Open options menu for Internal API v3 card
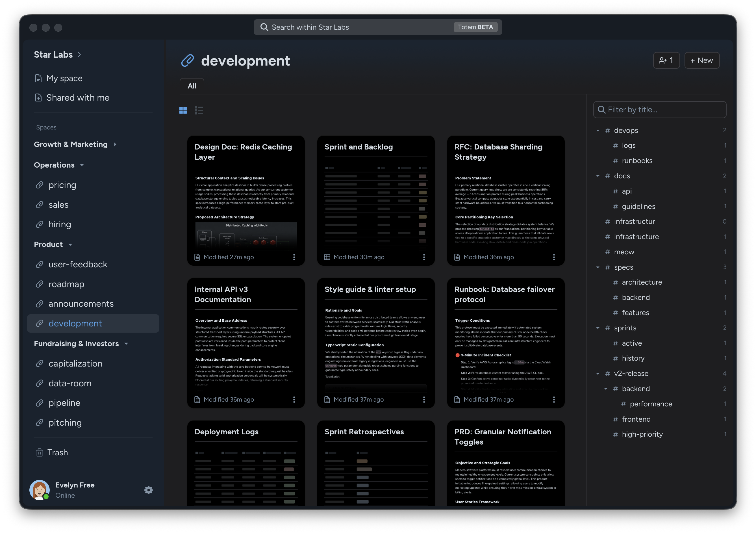 [x=294, y=399]
